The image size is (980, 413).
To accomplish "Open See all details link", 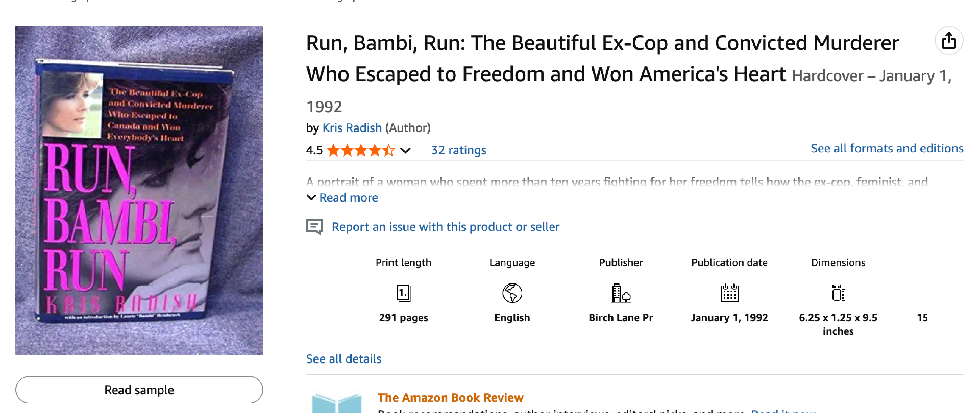I will click(344, 359).
